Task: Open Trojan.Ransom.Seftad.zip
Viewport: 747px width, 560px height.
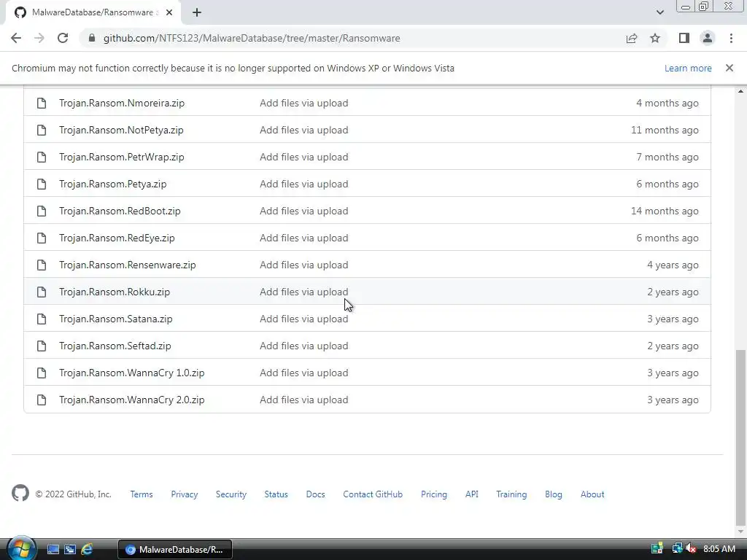Action: pyautogui.click(x=115, y=346)
